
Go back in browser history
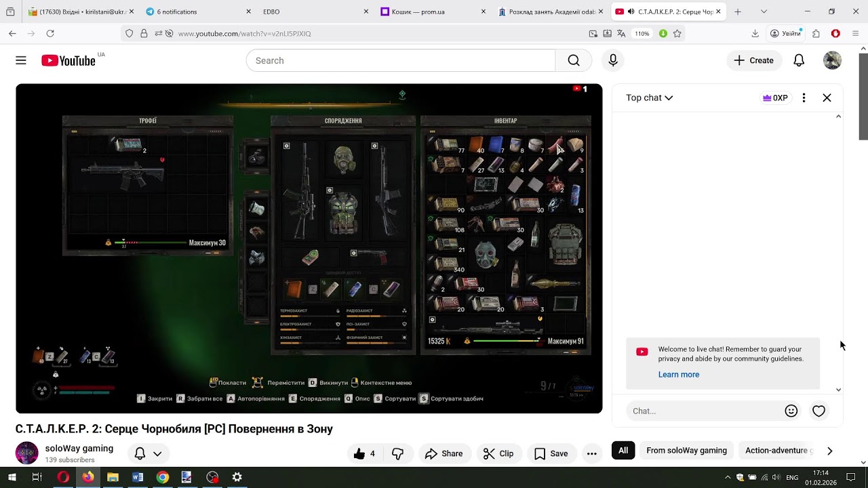12,33
